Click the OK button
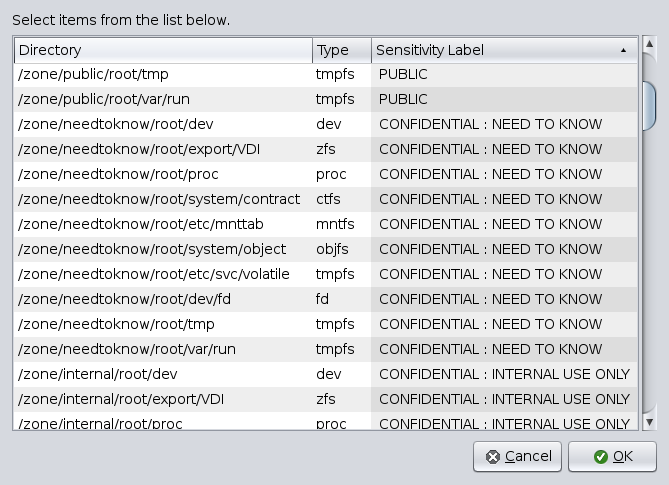Screen dimensions: 669x485 612,456
